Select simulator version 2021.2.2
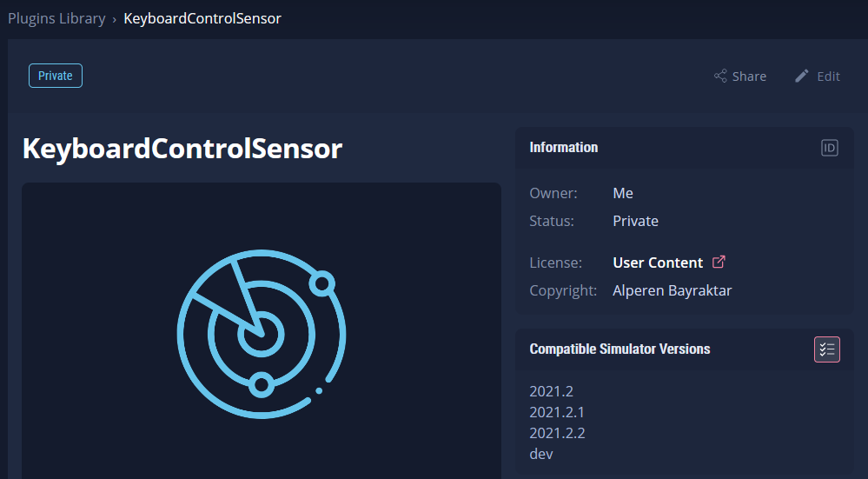The image size is (868, 479). tap(558, 433)
